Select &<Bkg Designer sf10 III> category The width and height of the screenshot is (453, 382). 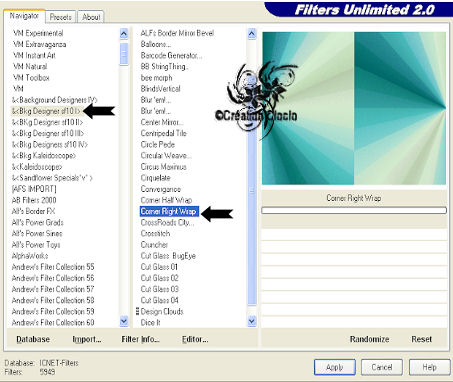tap(48, 133)
